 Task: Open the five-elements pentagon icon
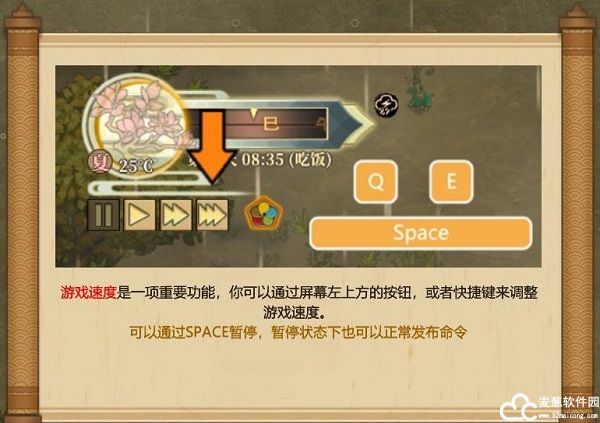point(263,213)
